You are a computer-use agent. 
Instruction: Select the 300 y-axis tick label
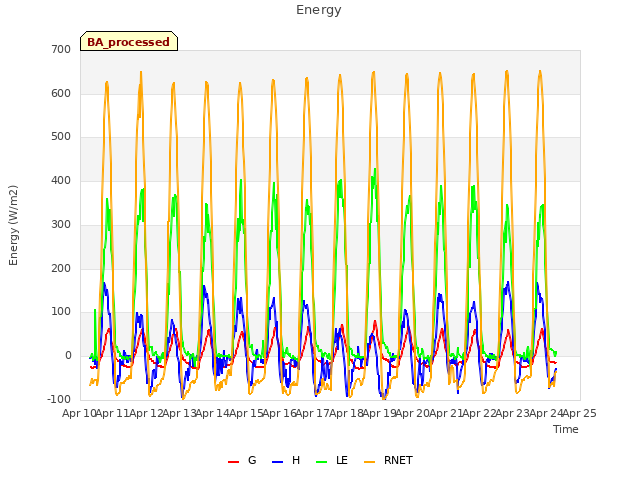(x=61, y=224)
